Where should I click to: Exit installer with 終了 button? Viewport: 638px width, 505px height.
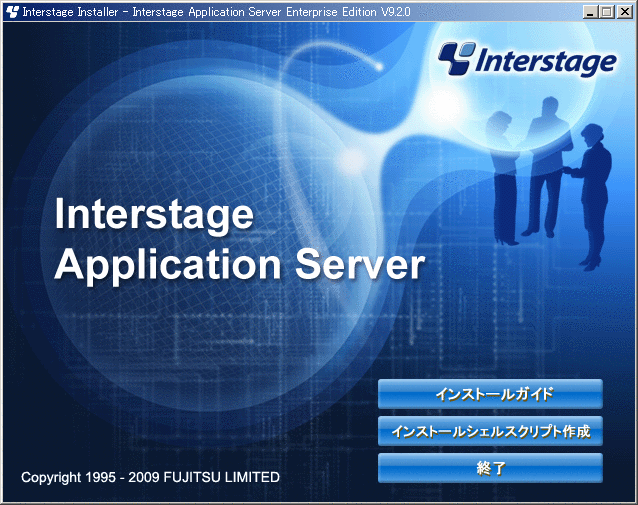click(x=490, y=468)
